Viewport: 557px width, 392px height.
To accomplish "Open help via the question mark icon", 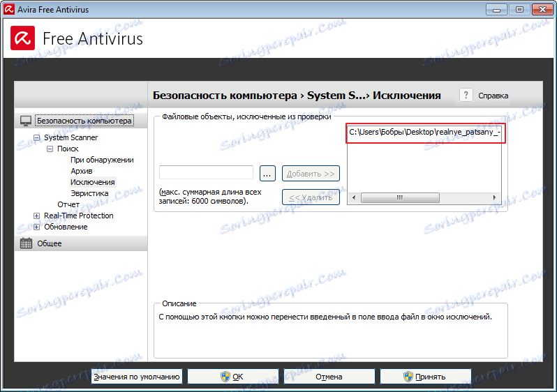I will (x=466, y=95).
